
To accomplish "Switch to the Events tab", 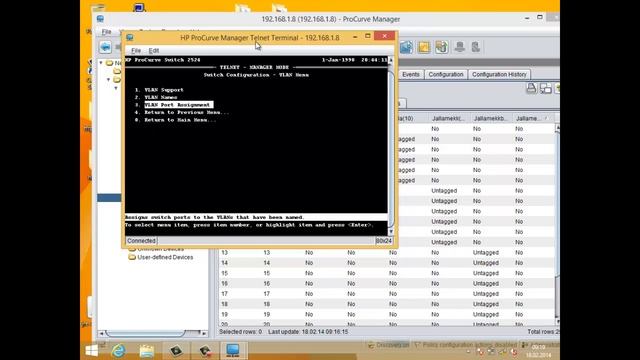I will pyautogui.click(x=411, y=74).
